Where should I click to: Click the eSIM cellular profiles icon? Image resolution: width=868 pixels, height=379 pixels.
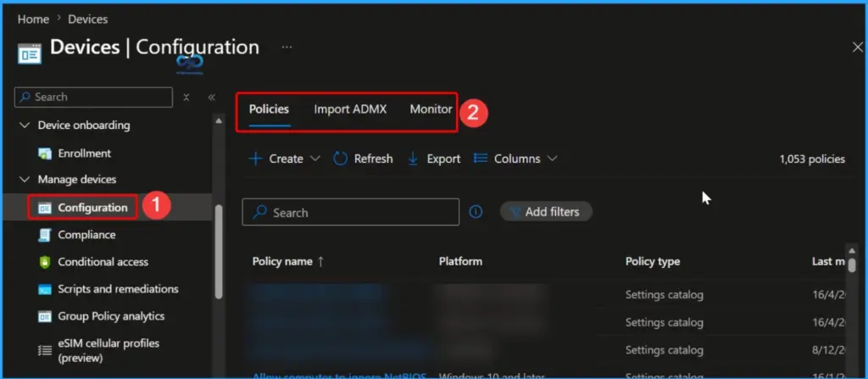(45, 350)
